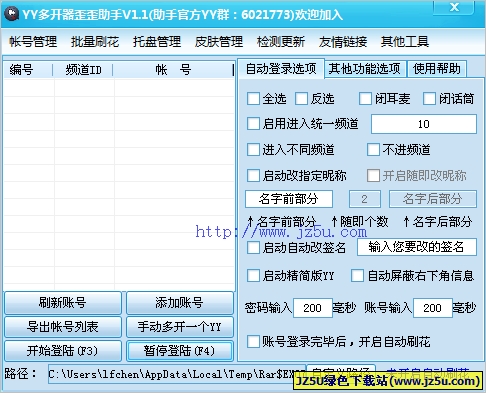
Task: Close the YY多开器 window
Action: pos(454,7)
